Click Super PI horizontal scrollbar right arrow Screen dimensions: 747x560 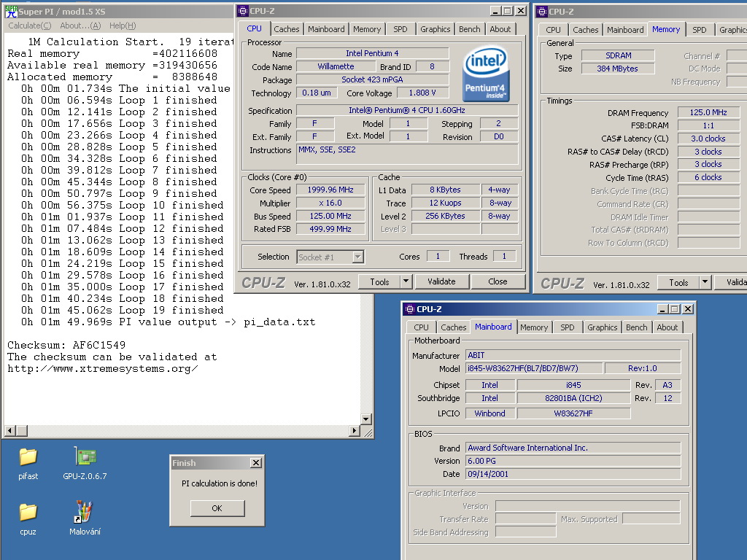tap(354, 430)
